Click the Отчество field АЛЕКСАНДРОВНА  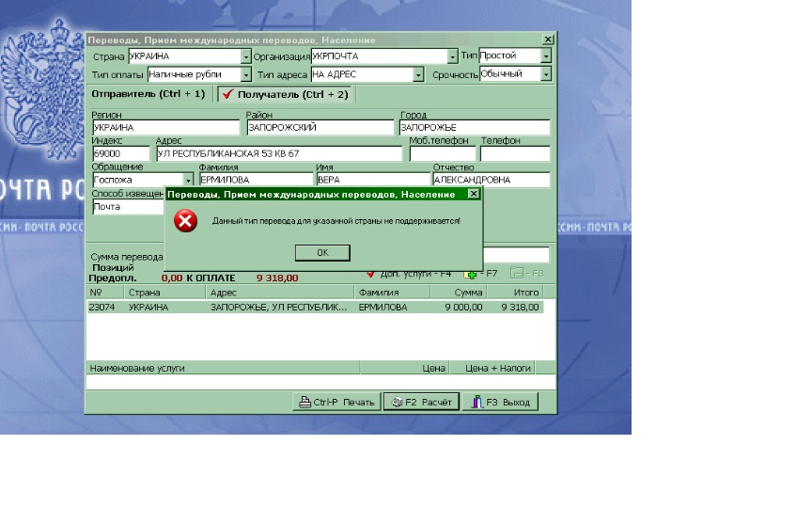491,180
